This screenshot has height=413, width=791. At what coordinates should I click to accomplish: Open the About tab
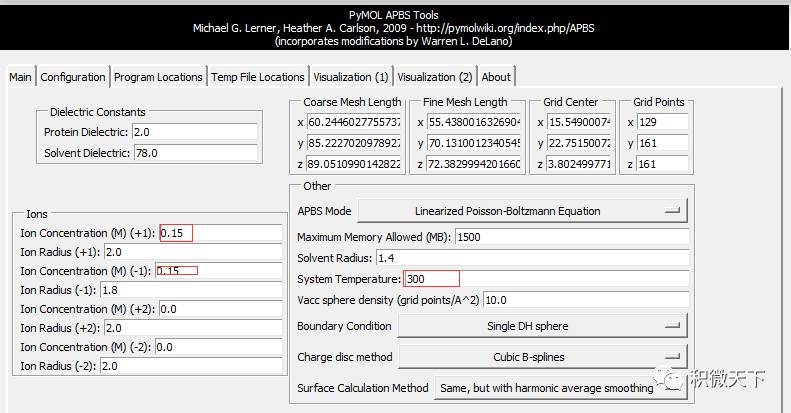point(496,77)
